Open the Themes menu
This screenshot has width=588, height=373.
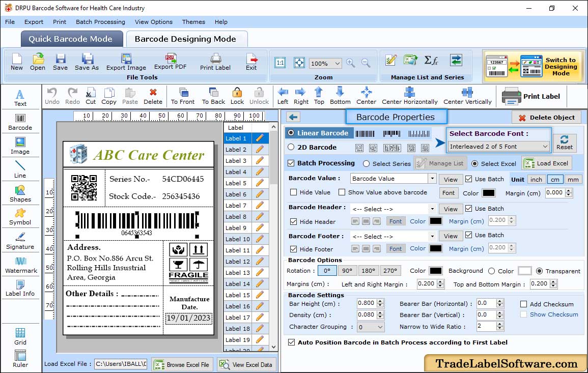(193, 22)
